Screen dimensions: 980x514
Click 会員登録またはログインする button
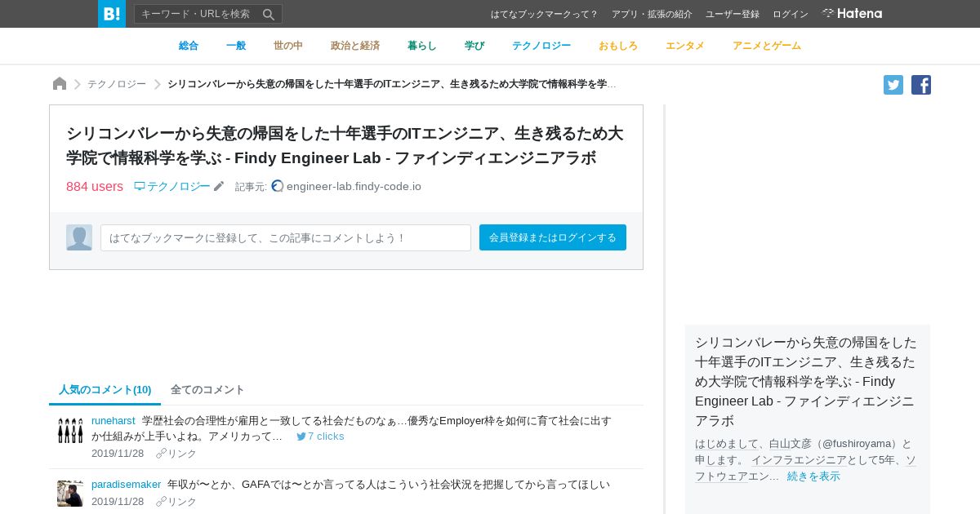pyautogui.click(x=553, y=237)
